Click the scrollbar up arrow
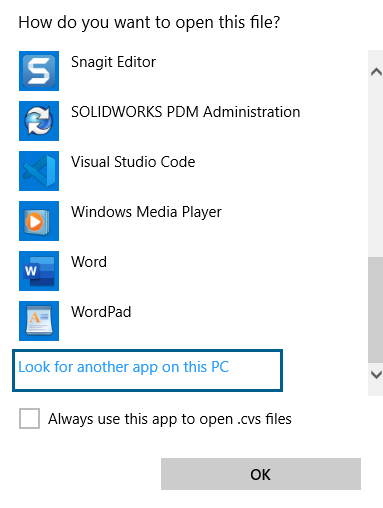This screenshot has height=508, width=383. pyautogui.click(x=376, y=72)
